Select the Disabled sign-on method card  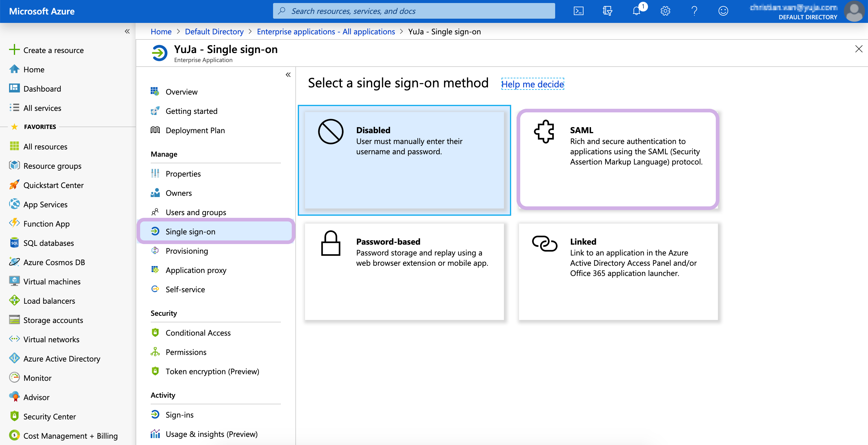coord(404,160)
